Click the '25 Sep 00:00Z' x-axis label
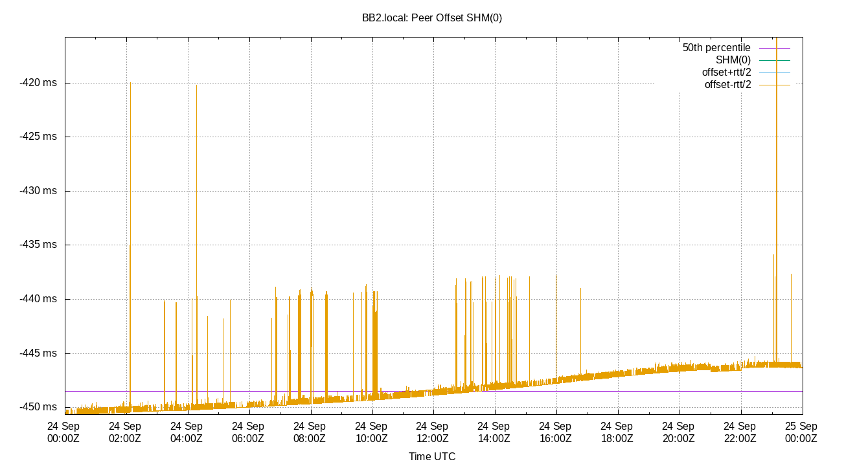This screenshot has width=868, height=466. pyautogui.click(x=801, y=432)
